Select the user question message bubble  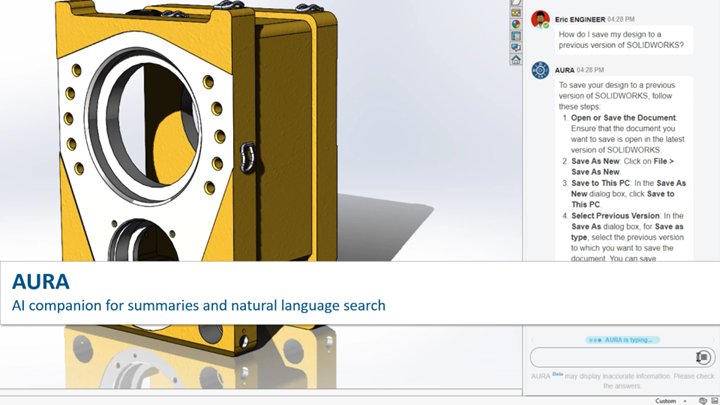[x=624, y=40]
